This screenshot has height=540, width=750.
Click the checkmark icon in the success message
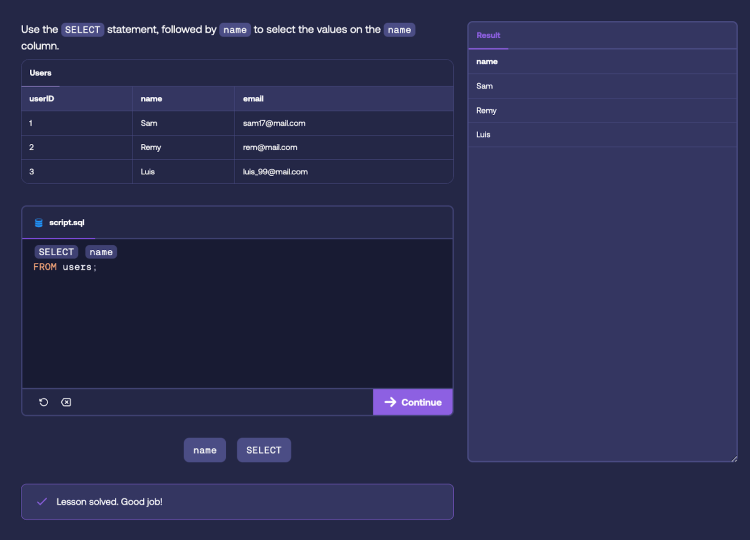tap(41, 501)
